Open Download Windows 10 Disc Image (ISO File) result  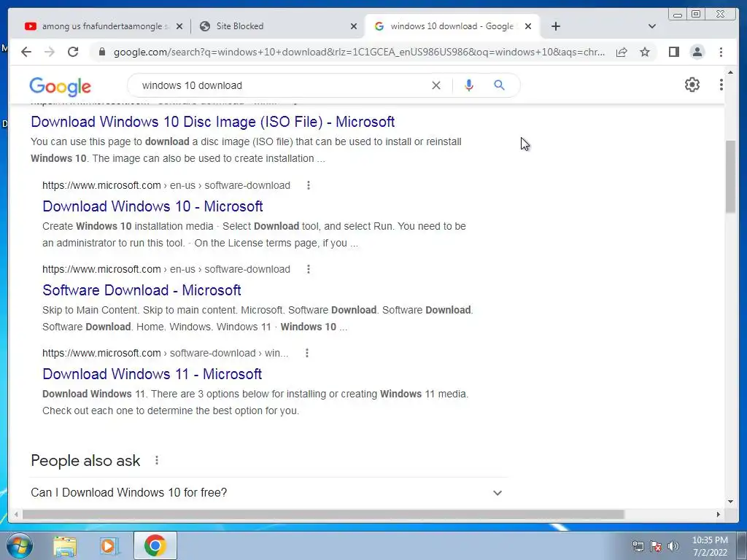click(x=212, y=122)
